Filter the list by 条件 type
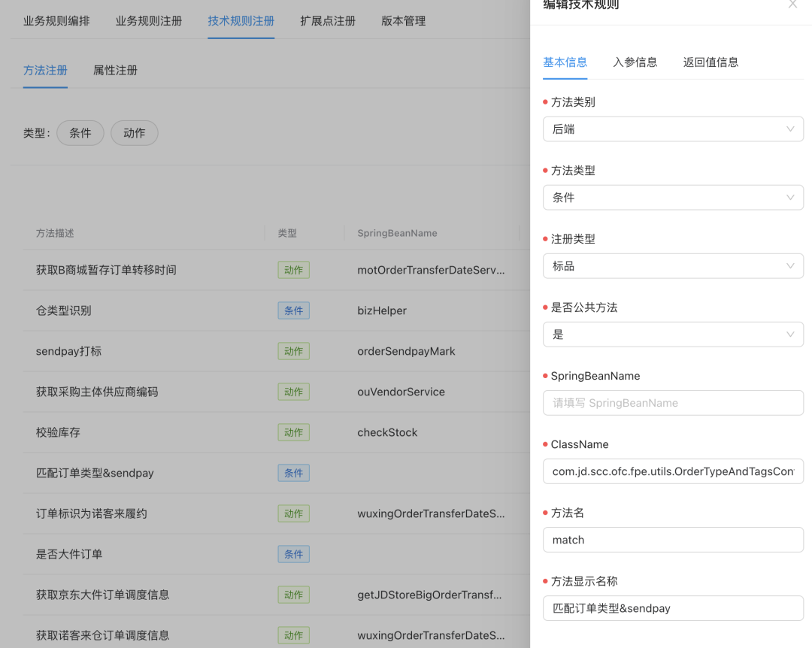This screenshot has height=648, width=812. point(80,132)
